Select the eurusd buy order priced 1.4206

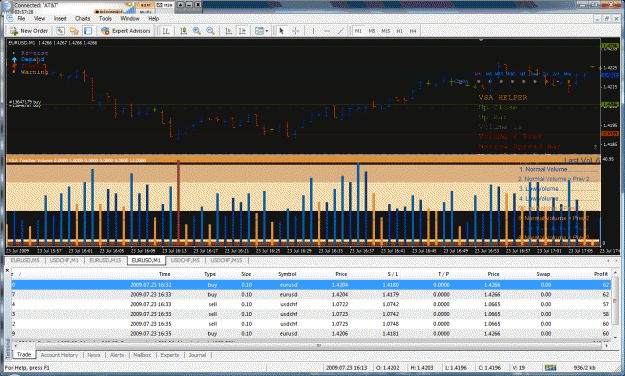click(311, 333)
